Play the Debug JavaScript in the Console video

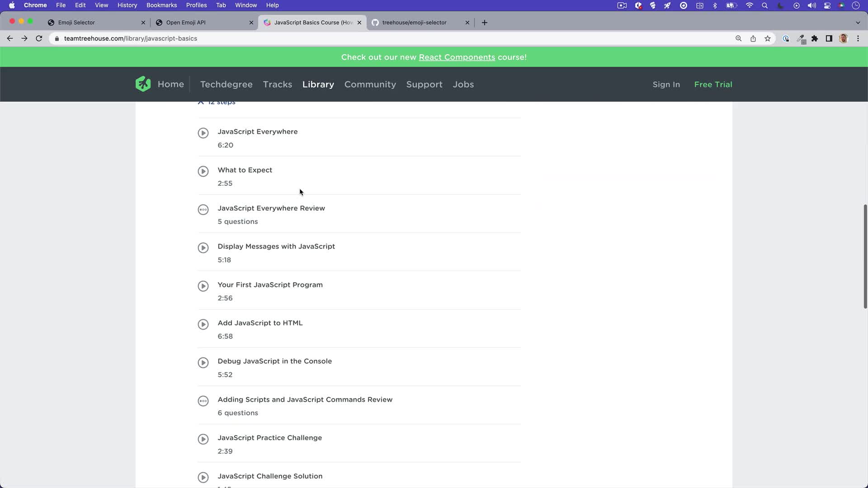point(203,362)
